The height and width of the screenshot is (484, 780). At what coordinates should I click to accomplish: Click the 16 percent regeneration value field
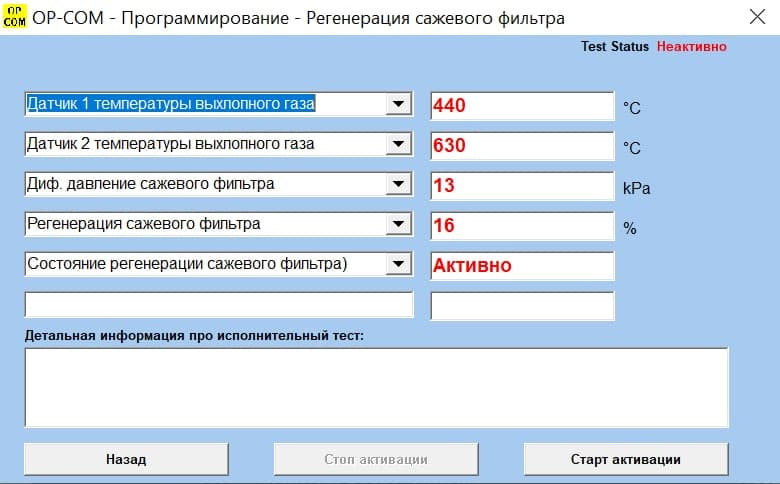(x=522, y=226)
